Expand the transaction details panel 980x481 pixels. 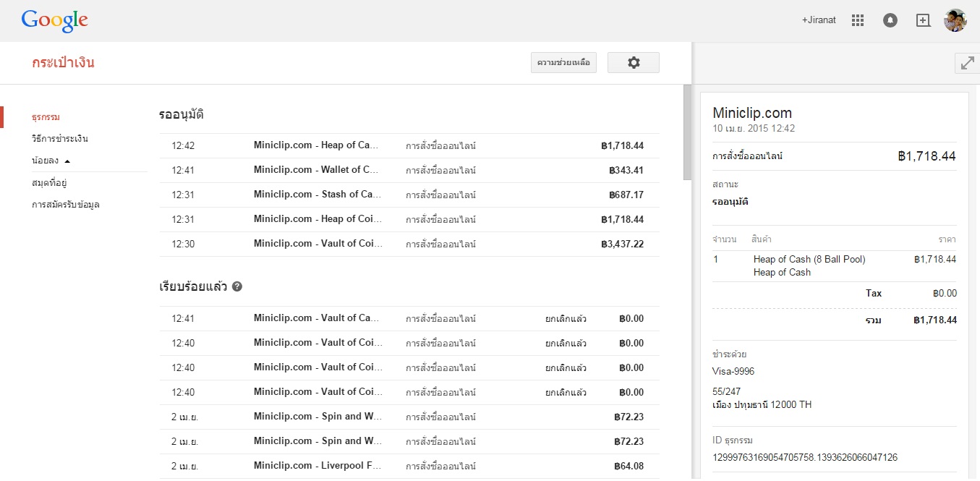967,63
